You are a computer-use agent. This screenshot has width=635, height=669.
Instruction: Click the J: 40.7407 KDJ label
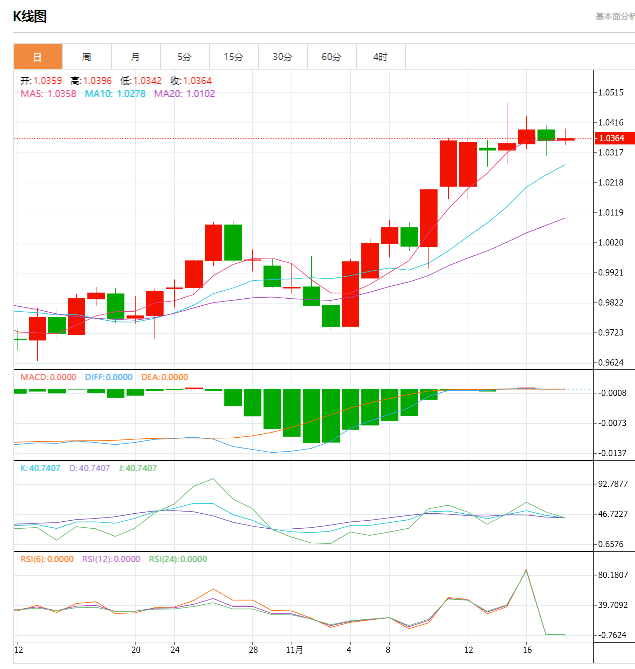tap(138, 468)
